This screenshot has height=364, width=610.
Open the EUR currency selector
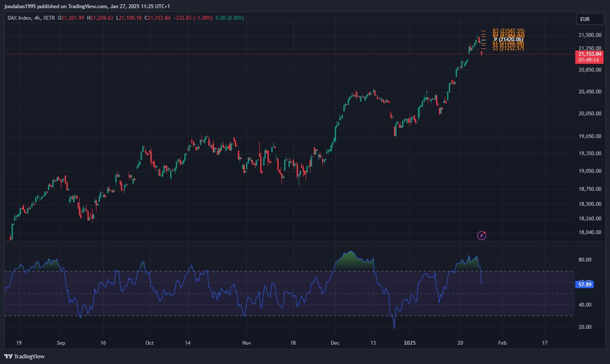pyautogui.click(x=590, y=19)
